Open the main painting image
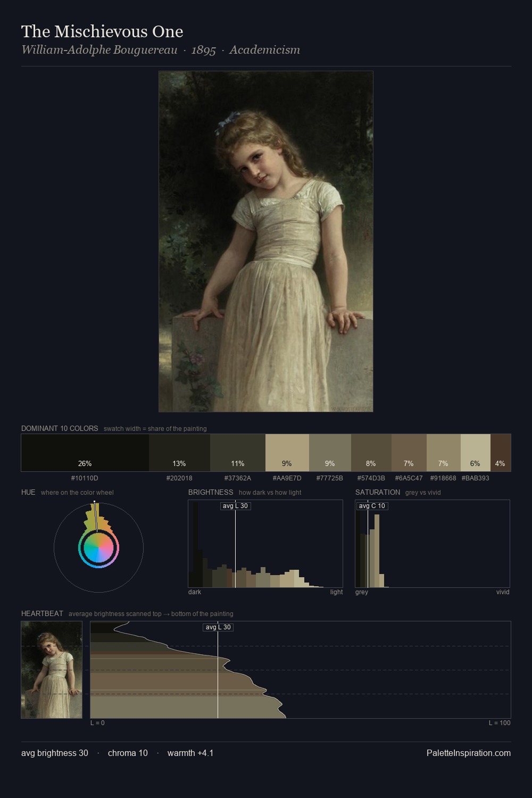The height and width of the screenshot is (798, 532). pos(266,242)
